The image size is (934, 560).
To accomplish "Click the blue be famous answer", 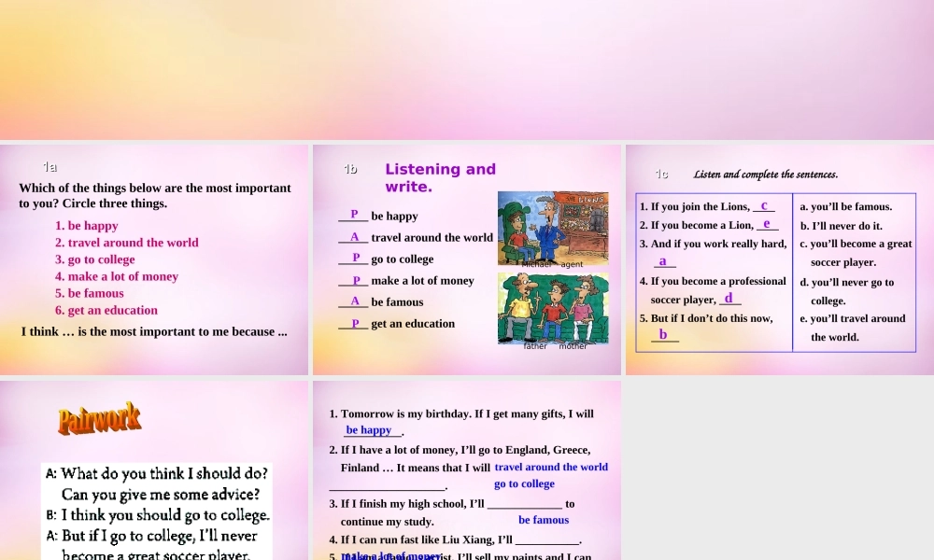I will coord(544,520).
